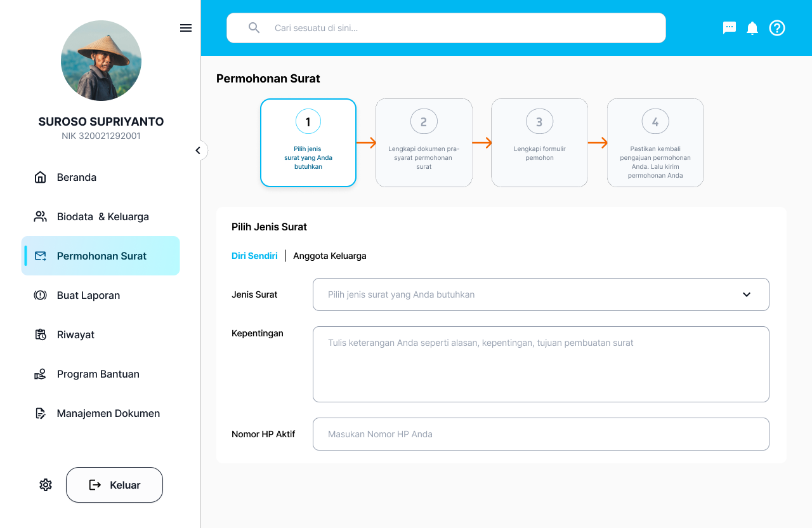Select the Diri Sendiri tab

coord(254,256)
